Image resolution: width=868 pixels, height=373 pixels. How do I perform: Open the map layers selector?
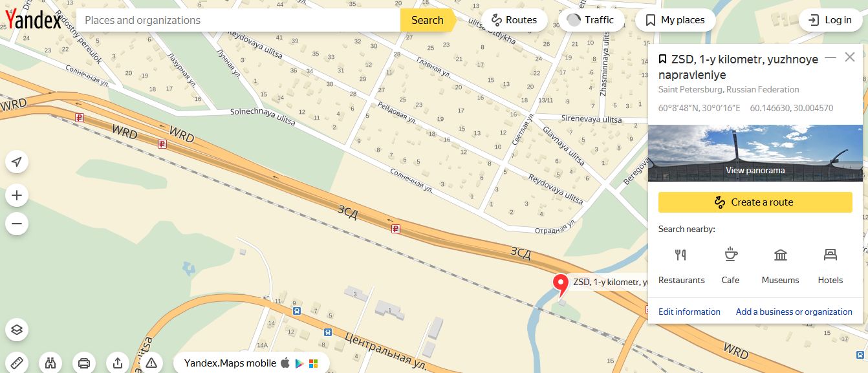17,330
